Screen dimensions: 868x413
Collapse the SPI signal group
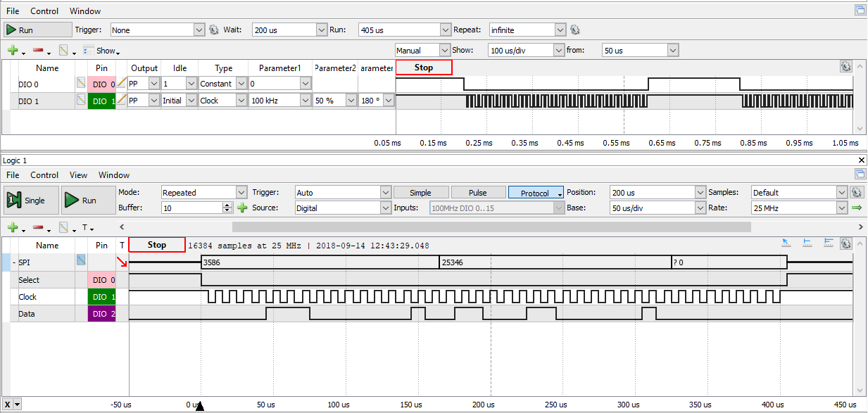14,262
